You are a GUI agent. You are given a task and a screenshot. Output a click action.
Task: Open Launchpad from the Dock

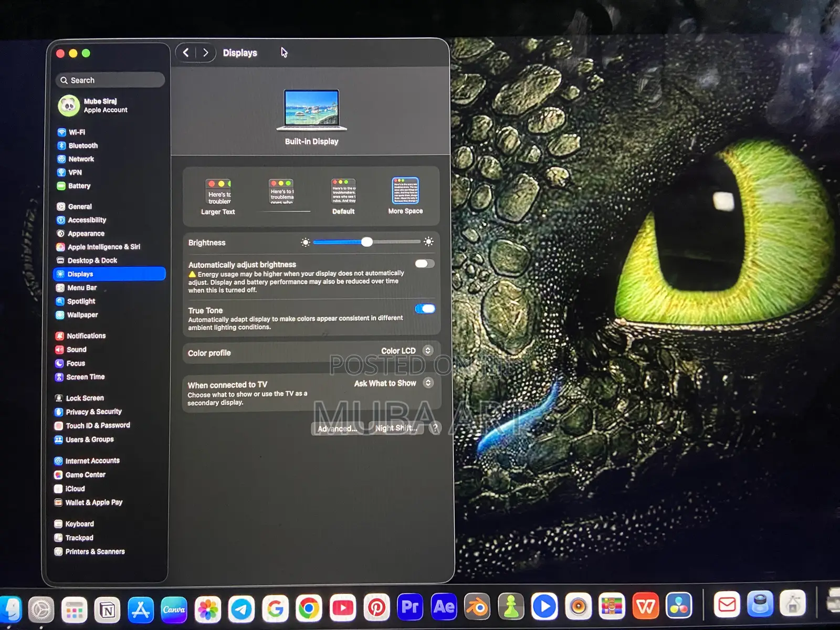(x=74, y=610)
